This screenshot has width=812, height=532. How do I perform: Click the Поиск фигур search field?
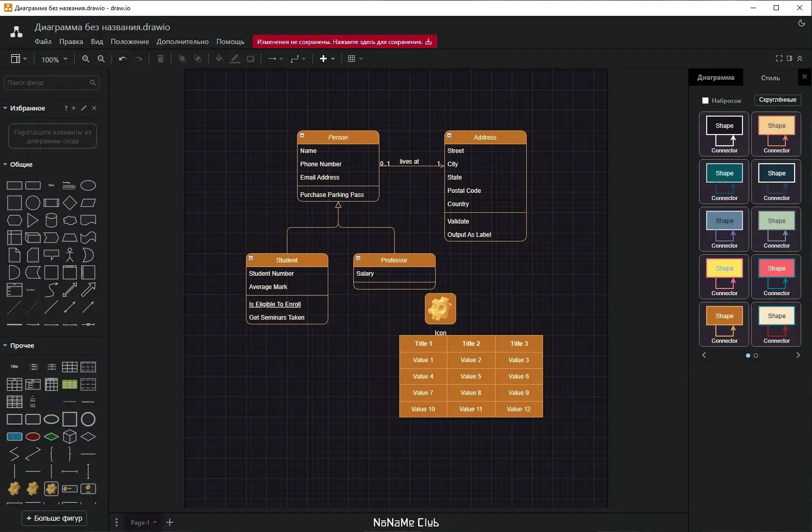pos(47,83)
